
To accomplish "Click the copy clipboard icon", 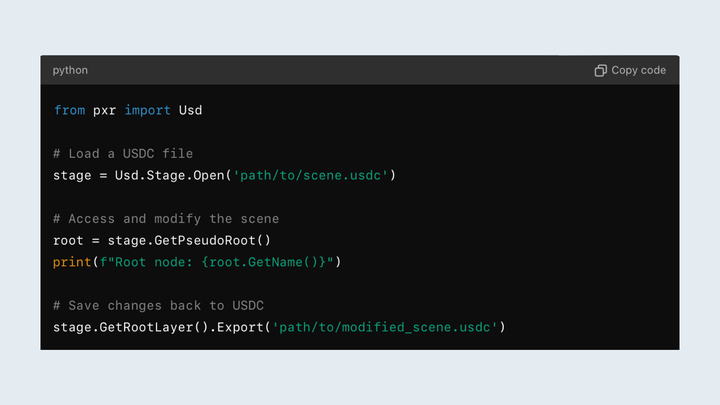I will click(x=600, y=70).
